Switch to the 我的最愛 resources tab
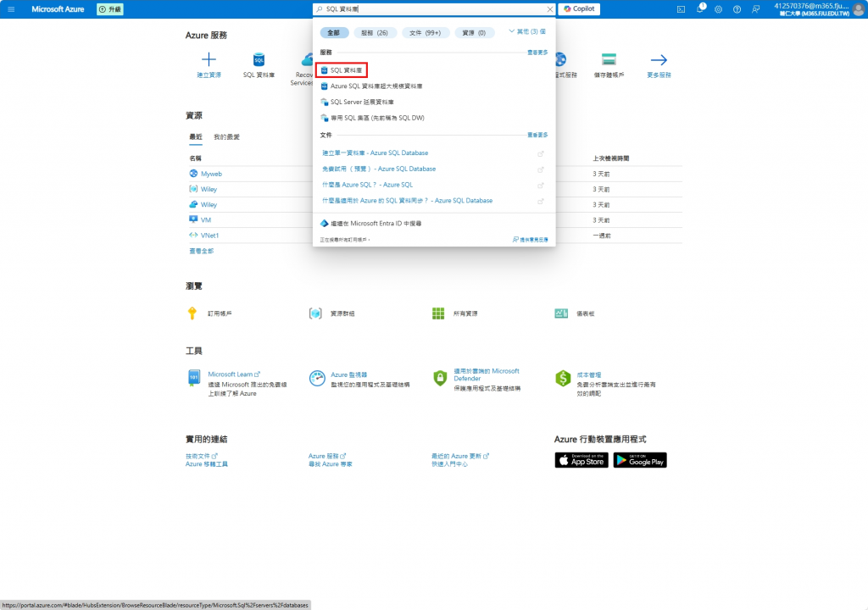The height and width of the screenshot is (610, 868). (226, 136)
